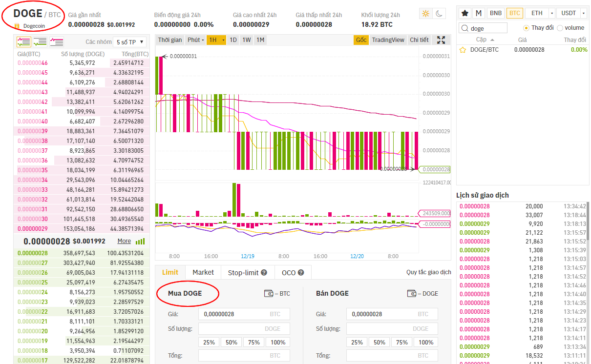Select the buy-only order book view icon
This screenshot has height=364, width=591.
tap(40, 42)
